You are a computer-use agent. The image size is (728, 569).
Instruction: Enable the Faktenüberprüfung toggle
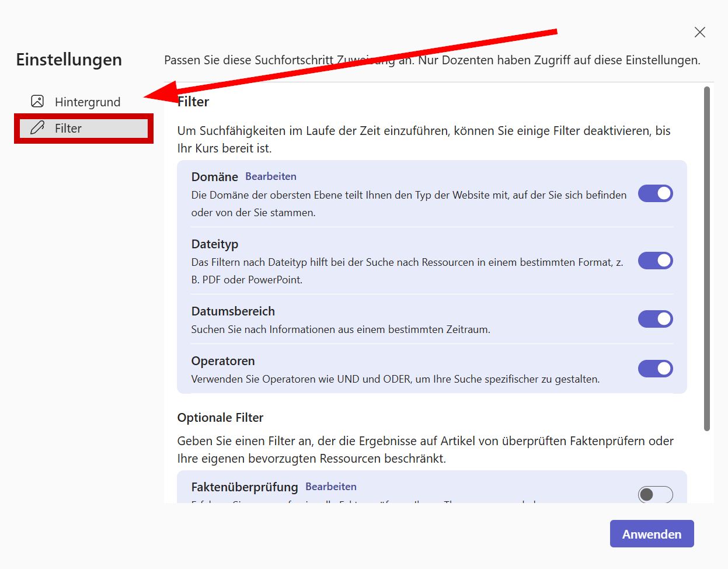pyautogui.click(x=655, y=494)
